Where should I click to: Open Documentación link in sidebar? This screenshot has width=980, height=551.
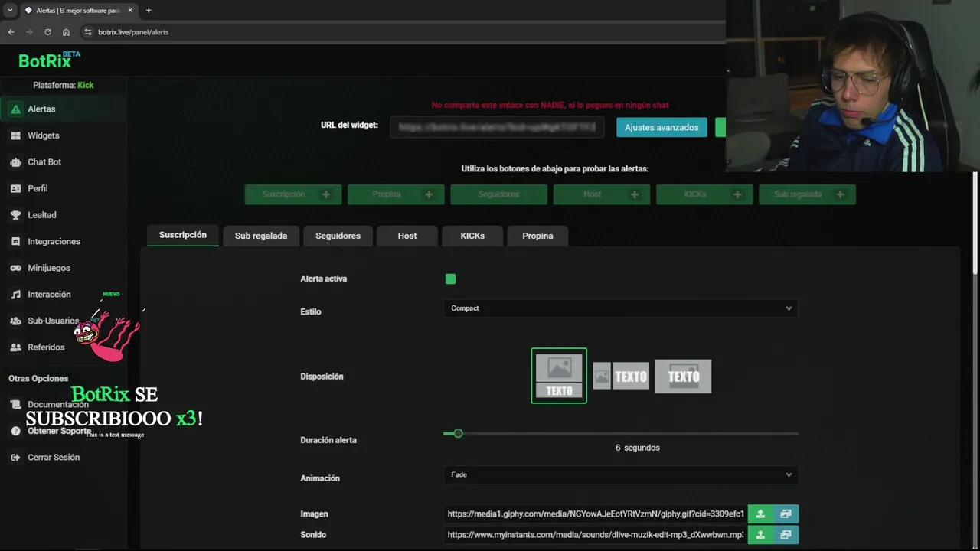(58, 404)
